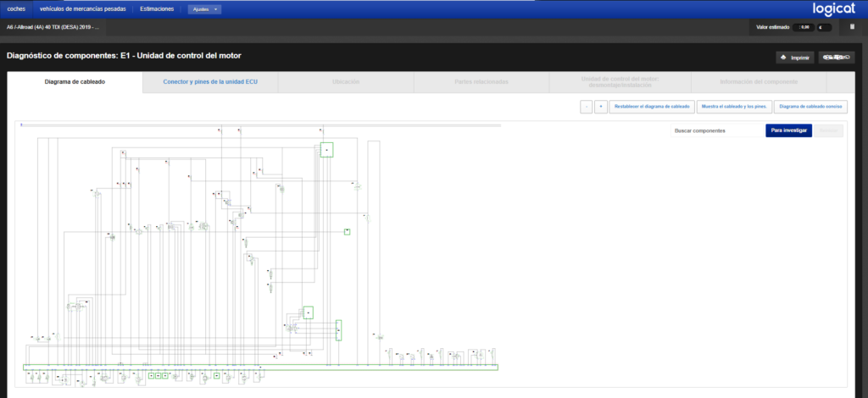The height and width of the screenshot is (398, 868).
Task: Open the calculator icon beside Valor estimado
Action: tap(852, 26)
